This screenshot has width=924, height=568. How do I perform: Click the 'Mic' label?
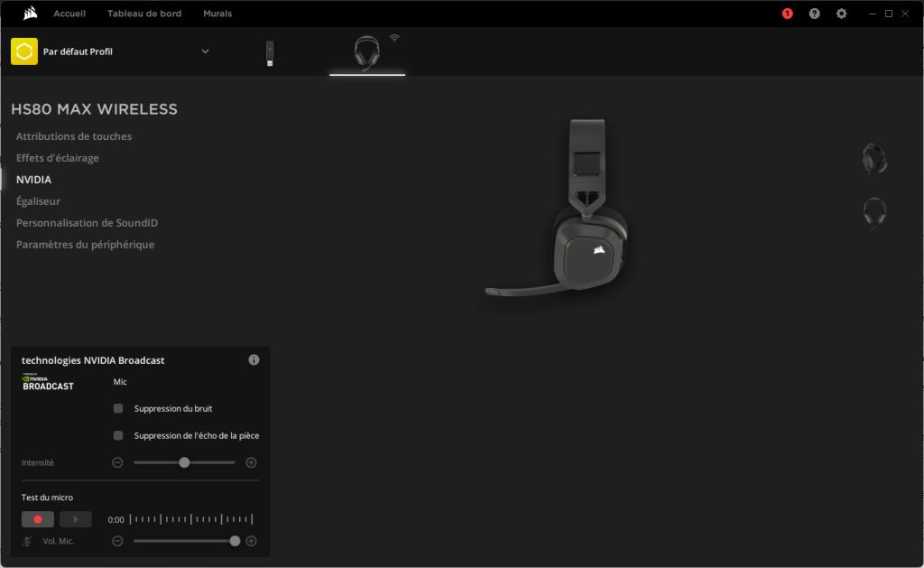click(120, 382)
